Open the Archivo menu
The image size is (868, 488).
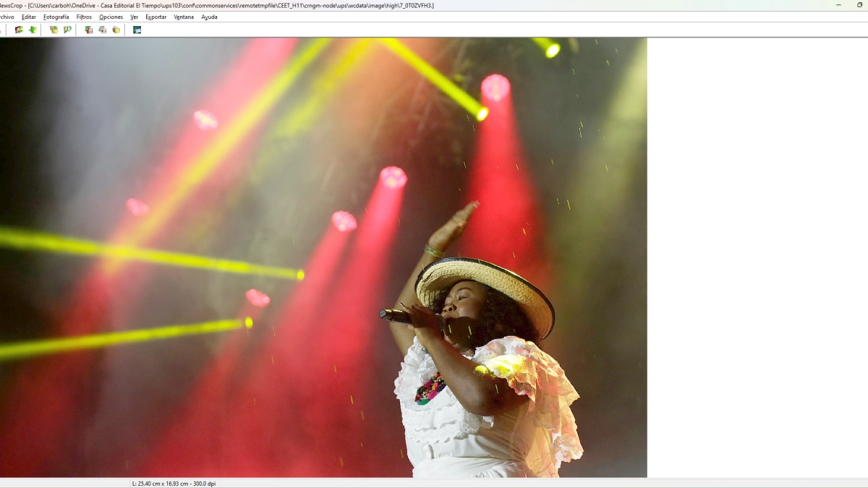pos(6,17)
